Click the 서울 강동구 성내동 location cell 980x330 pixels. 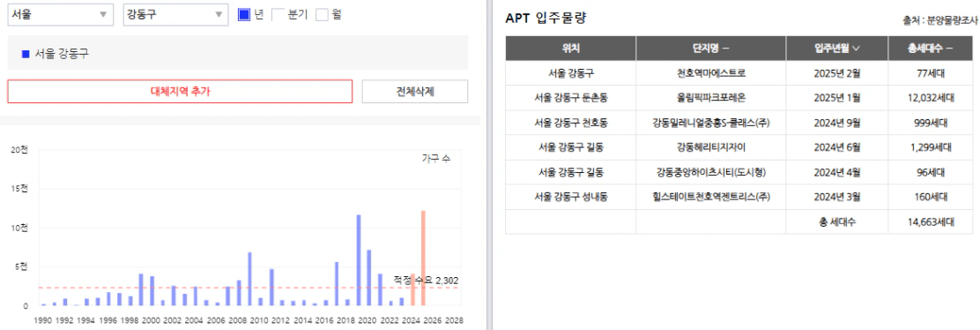(x=570, y=197)
